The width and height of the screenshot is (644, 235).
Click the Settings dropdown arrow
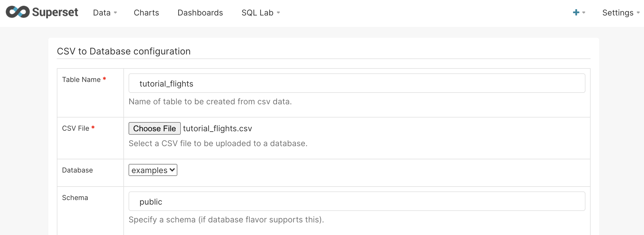click(x=638, y=13)
